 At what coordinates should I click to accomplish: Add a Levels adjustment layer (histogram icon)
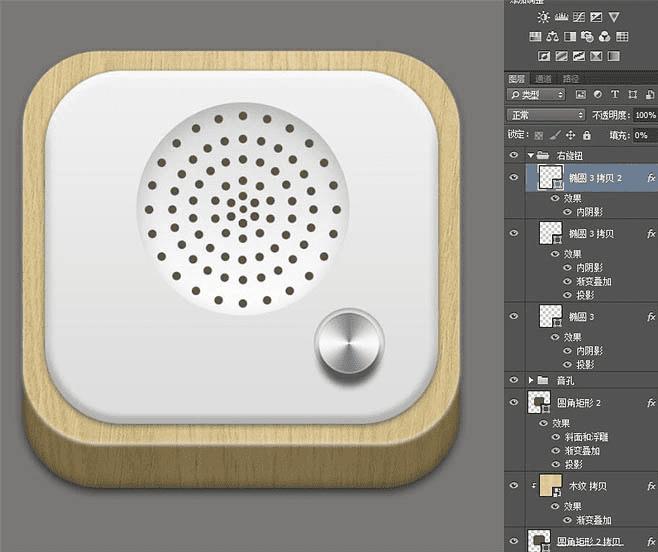(561, 17)
